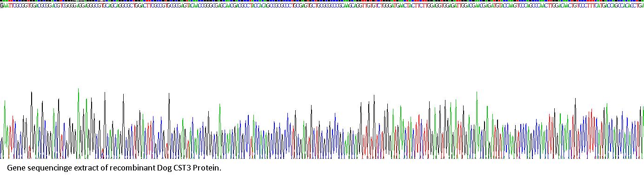
Task: Select the final "TGA" bases in sequence
Action: tap(640, 6)
